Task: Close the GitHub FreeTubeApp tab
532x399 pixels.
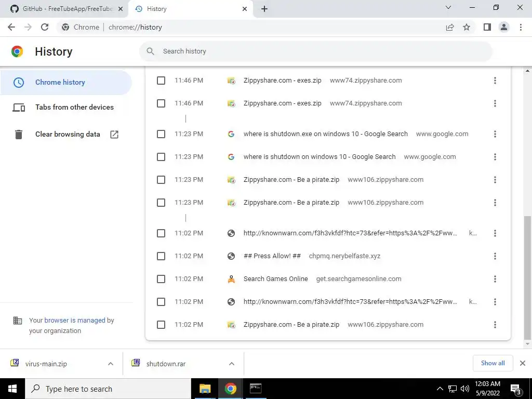Action: point(121,9)
